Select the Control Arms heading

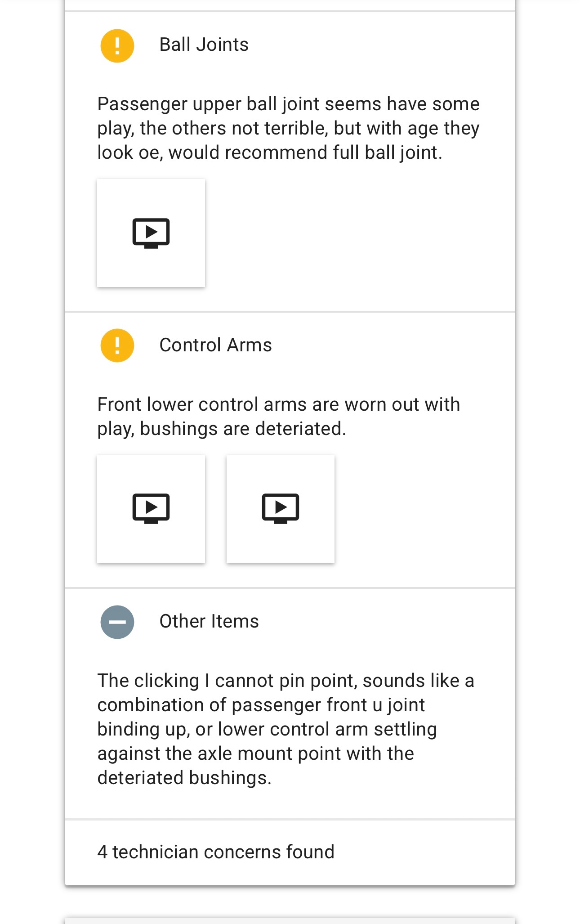pyautogui.click(x=215, y=345)
